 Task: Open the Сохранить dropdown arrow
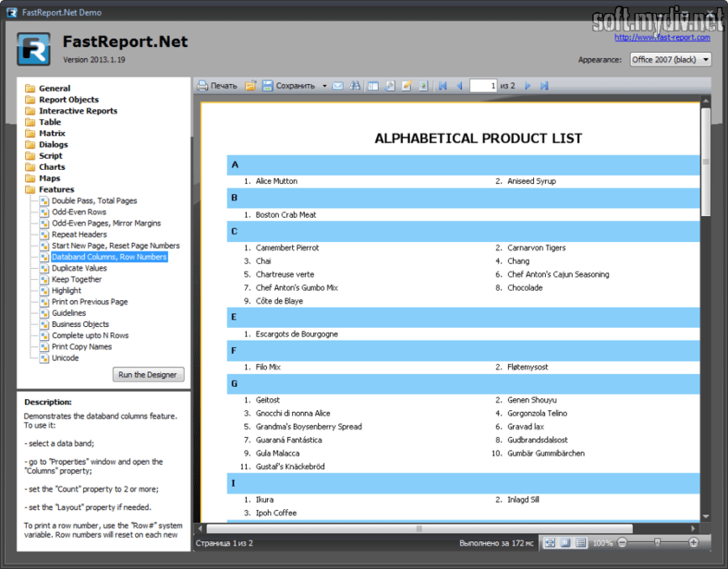(324, 86)
